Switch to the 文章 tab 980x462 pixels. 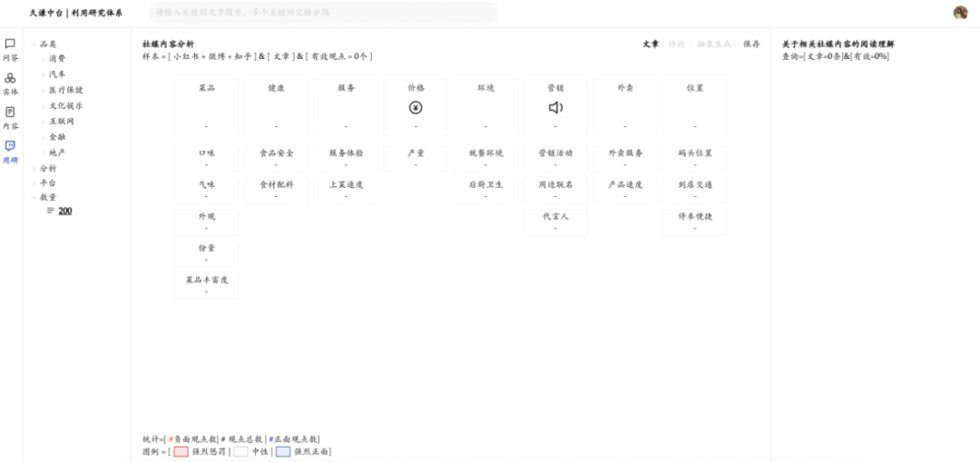(652, 44)
